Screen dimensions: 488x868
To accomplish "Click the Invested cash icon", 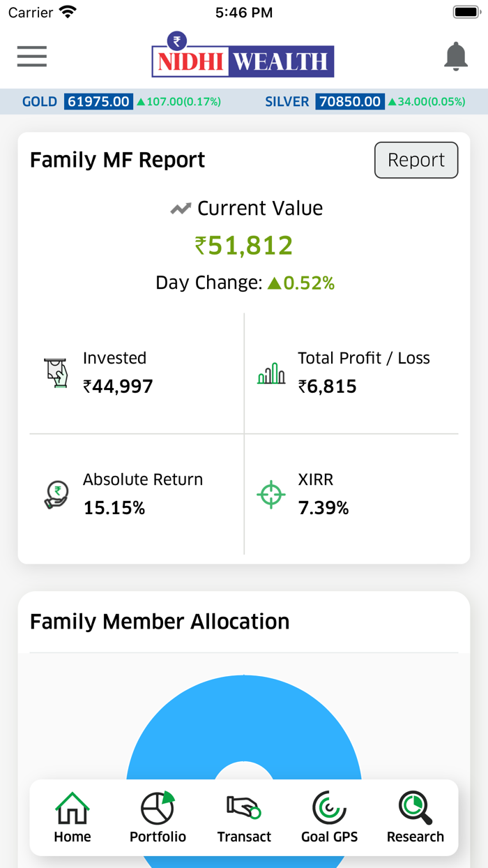I will click(56, 372).
